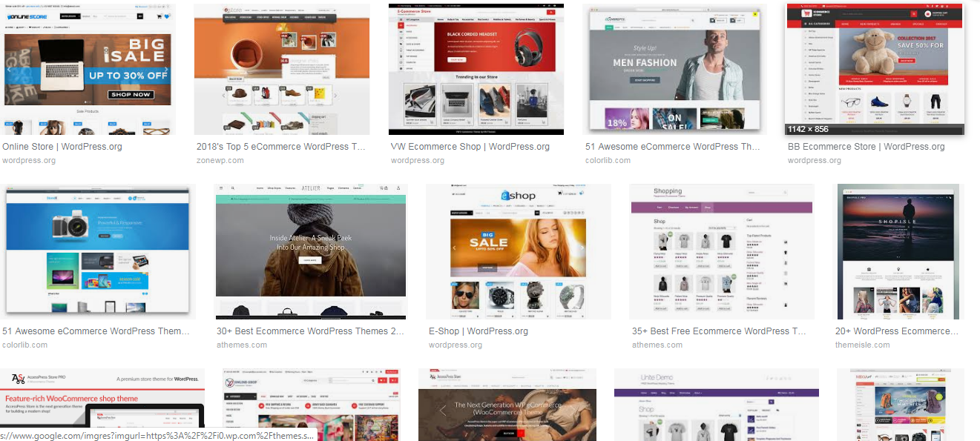Screen dimensions: 980x441
Task: Click '51 Awesome eCommerce WordPress Them...' second-row title
Action: click(x=96, y=331)
